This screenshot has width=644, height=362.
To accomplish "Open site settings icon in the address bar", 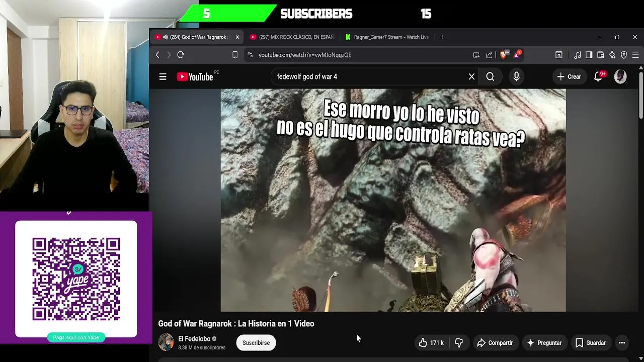I will click(x=250, y=55).
